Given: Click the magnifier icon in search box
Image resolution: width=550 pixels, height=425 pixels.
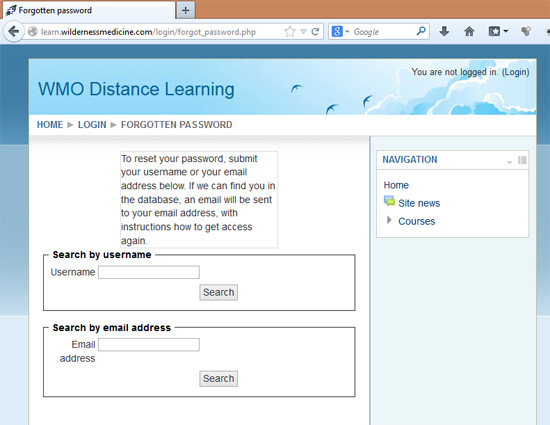Looking at the screenshot, I should [421, 31].
